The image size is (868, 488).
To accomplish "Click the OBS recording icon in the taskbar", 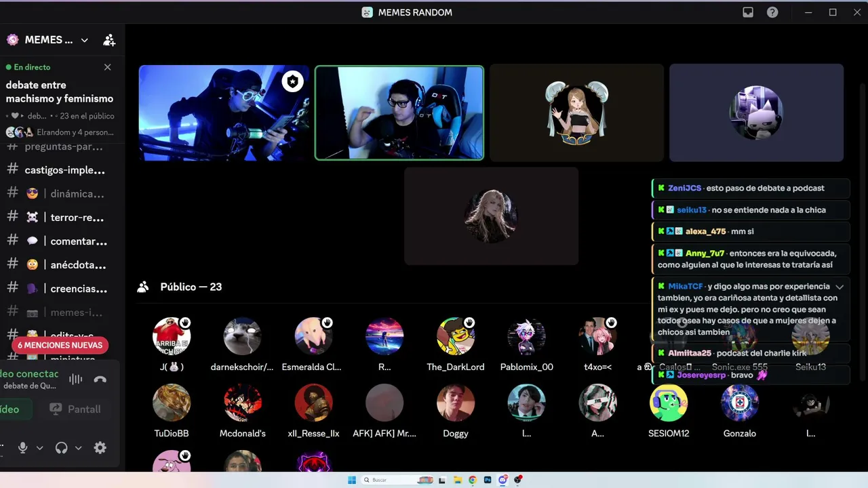I will point(518,480).
